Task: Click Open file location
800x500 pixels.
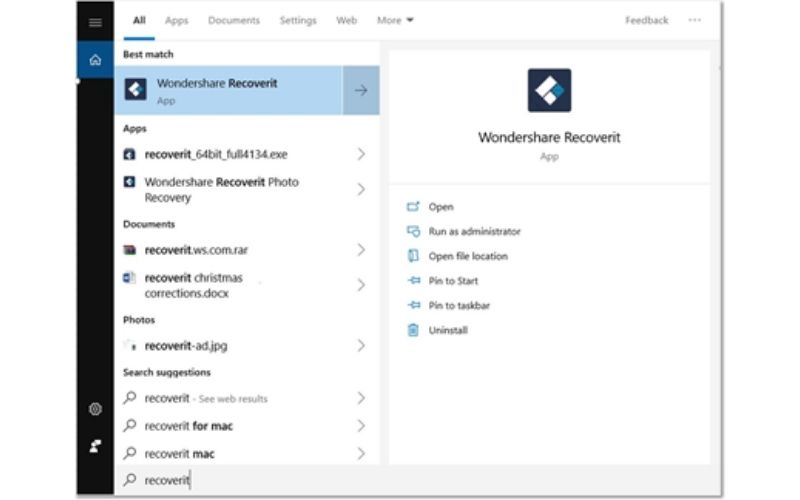Action: [x=468, y=256]
